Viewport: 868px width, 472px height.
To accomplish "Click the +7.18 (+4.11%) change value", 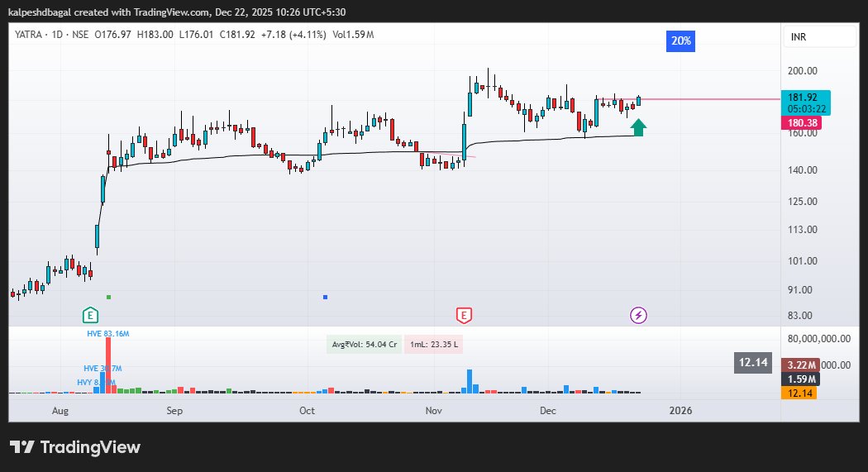I will click(x=293, y=35).
